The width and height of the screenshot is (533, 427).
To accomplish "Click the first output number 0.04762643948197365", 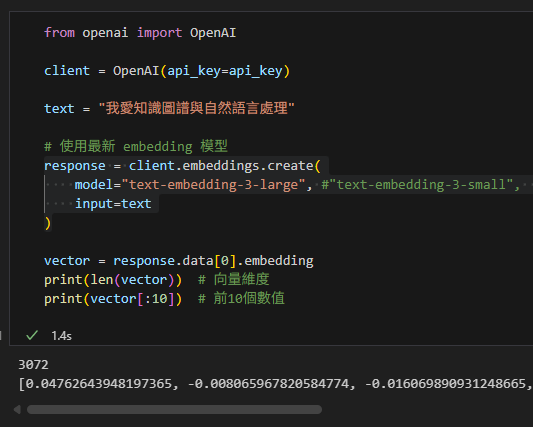I will (x=99, y=384).
